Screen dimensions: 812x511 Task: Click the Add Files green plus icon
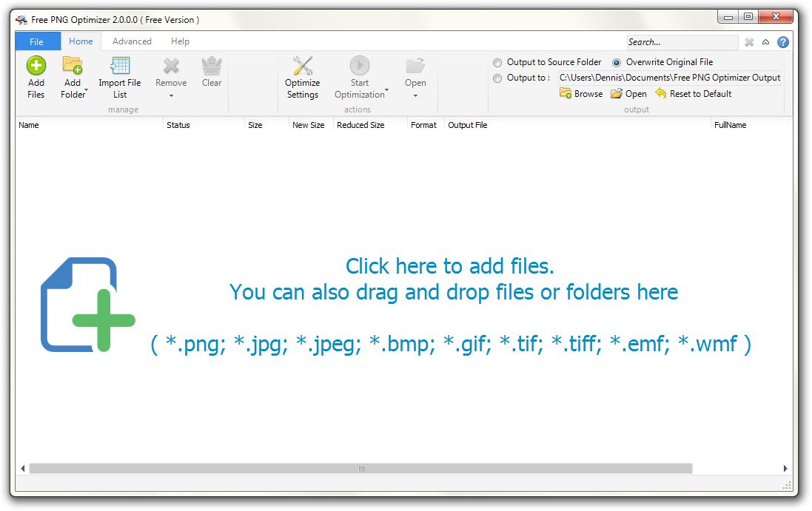(36, 66)
